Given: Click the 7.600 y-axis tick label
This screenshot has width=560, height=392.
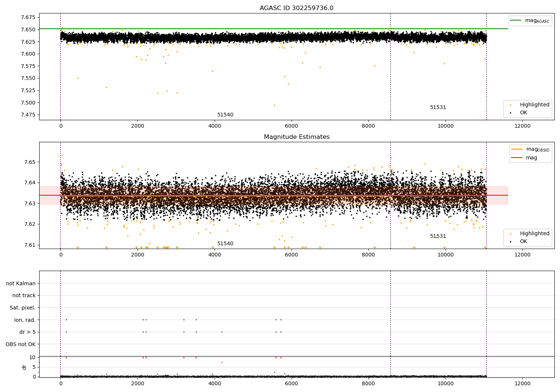Looking at the screenshot, I should 28,54.
